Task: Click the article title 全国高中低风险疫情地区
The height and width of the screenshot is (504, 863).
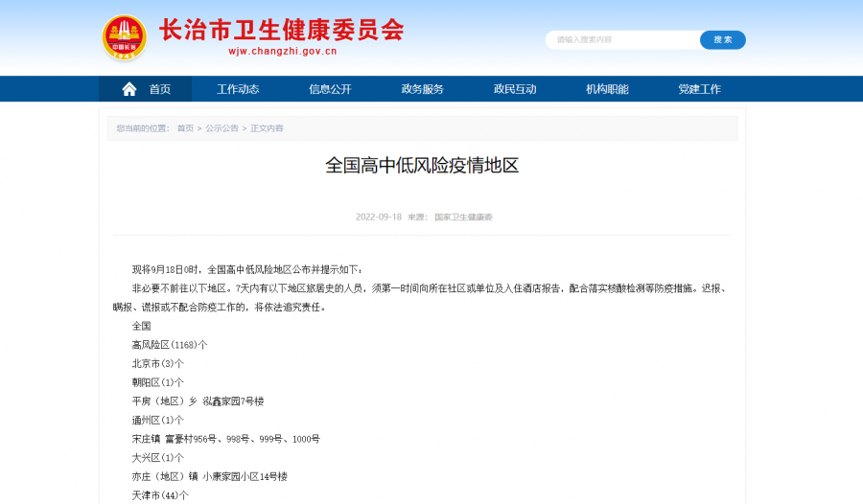Action: pos(422,165)
